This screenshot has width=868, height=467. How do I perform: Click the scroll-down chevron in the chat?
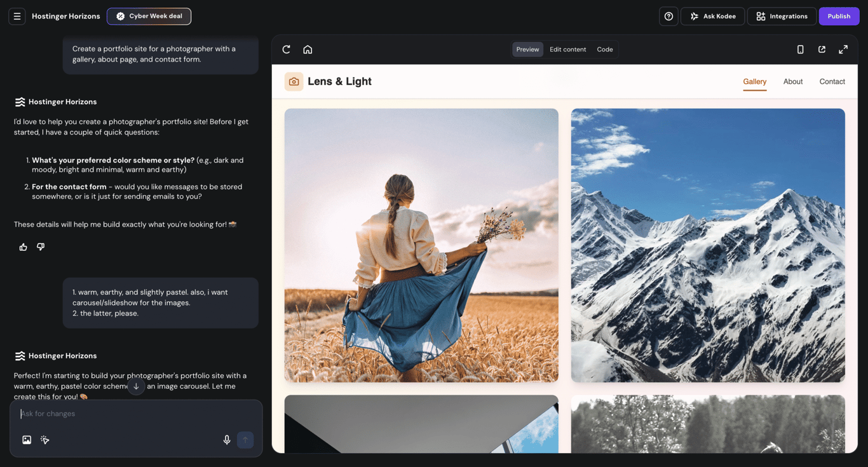coord(135,386)
